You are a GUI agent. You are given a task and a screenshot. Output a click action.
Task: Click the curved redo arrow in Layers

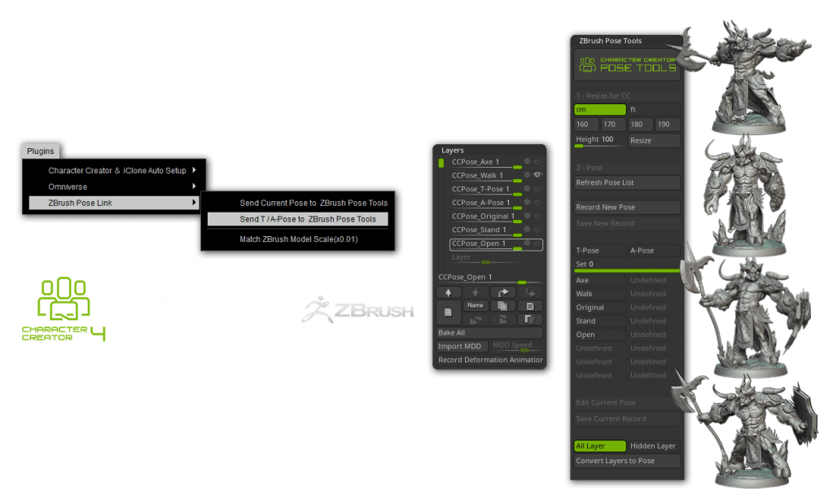[x=502, y=292]
